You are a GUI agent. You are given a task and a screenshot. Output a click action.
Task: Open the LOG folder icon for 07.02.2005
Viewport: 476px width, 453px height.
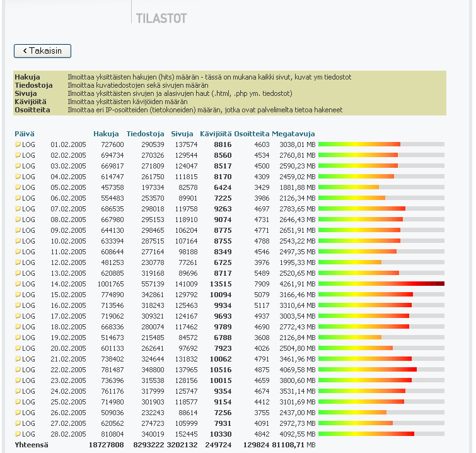click(x=18, y=209)
